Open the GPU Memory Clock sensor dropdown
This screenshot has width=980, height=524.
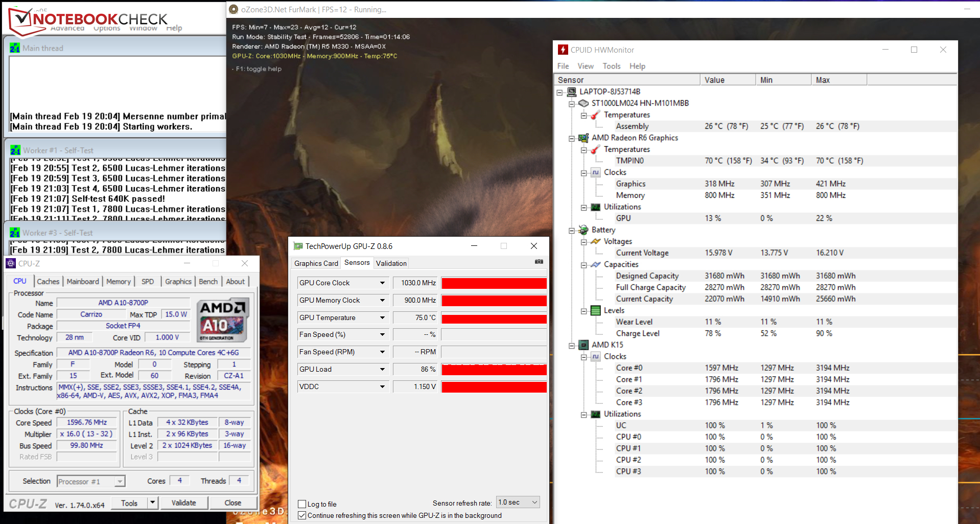pyautogui.click(x=382, y=300)
